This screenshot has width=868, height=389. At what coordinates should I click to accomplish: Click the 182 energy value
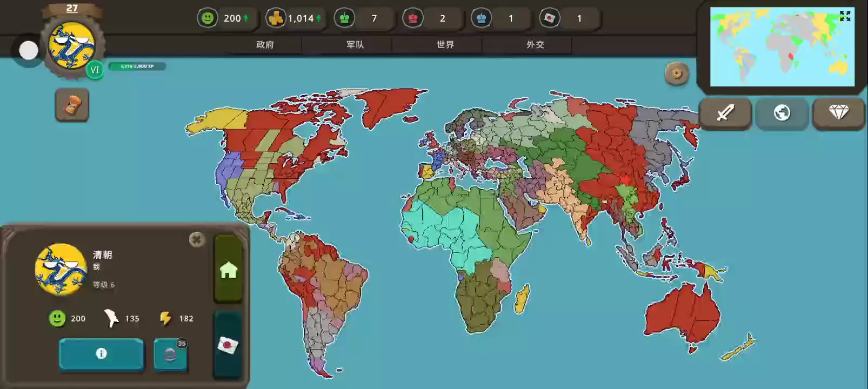coord(186,318)
